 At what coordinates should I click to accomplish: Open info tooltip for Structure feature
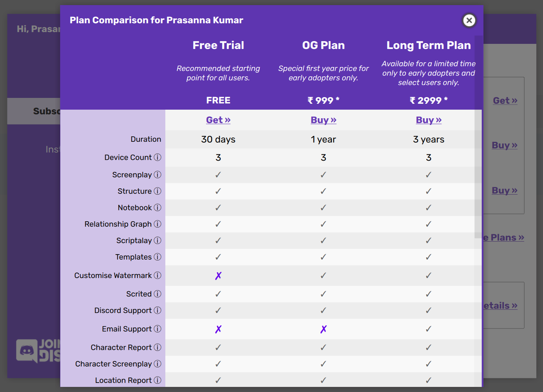(157, 191)
